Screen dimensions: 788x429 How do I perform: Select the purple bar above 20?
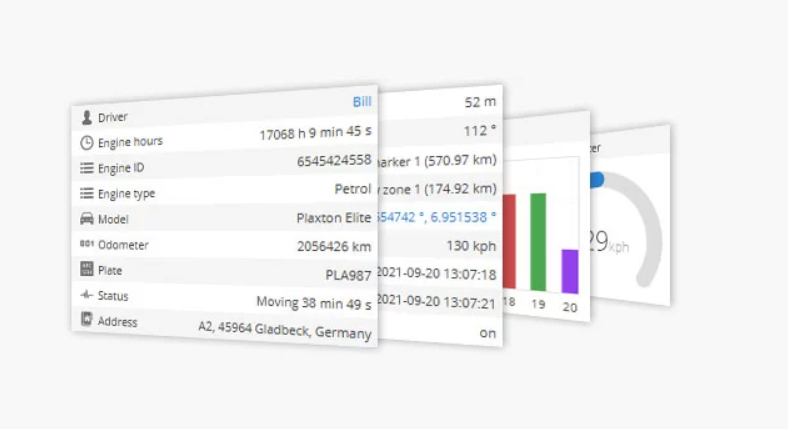[570, 271]
